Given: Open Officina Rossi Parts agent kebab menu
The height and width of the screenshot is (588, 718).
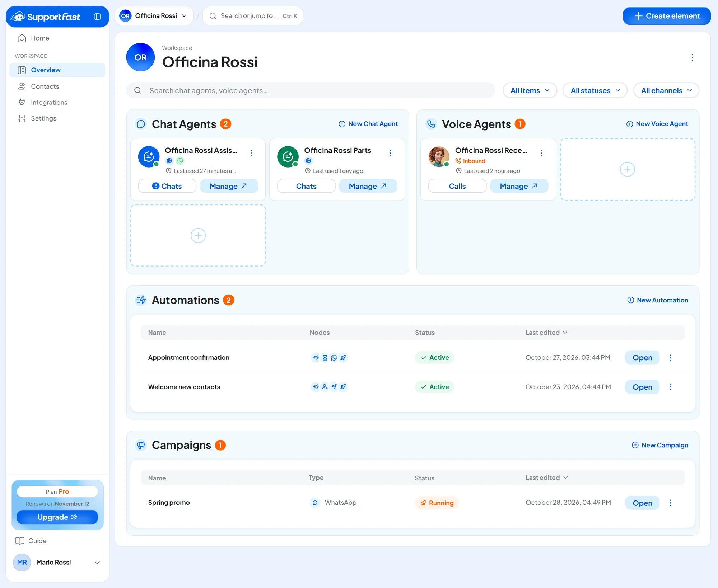Looking at the screenshot, I should click(390, 153).
